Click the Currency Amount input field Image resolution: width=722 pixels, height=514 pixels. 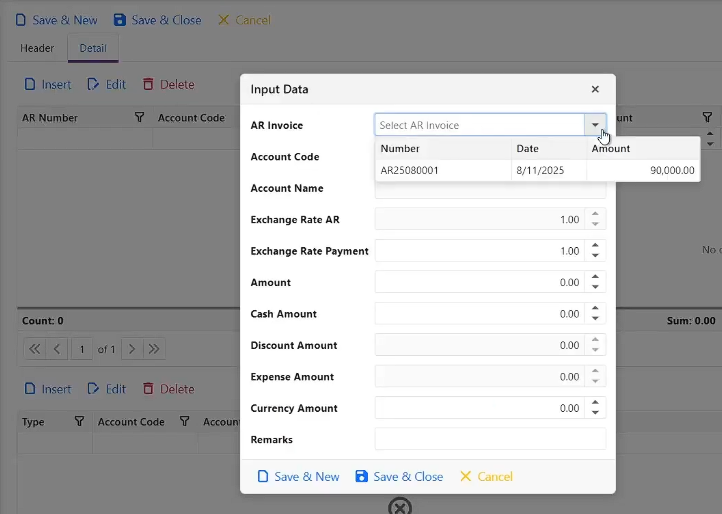tap(480, 408)
